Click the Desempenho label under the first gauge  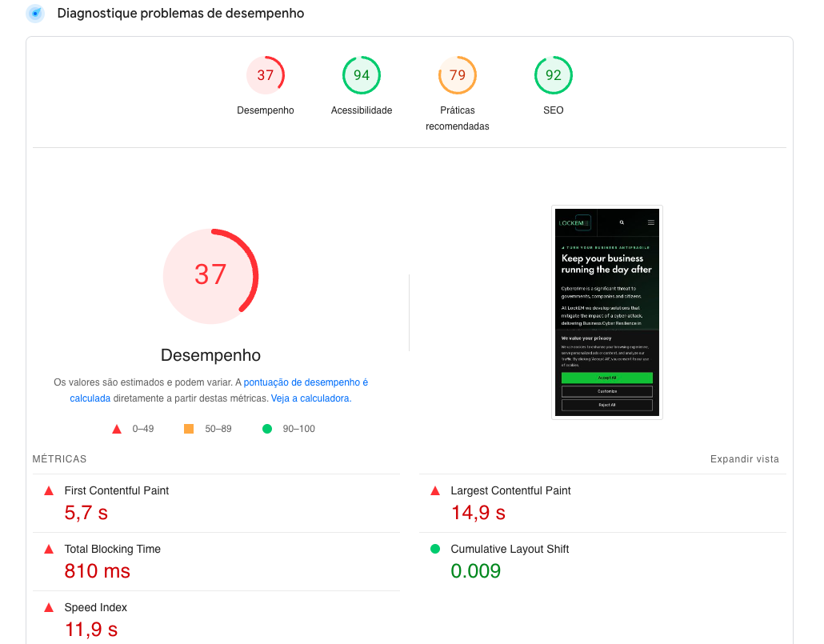pos(266,110)
